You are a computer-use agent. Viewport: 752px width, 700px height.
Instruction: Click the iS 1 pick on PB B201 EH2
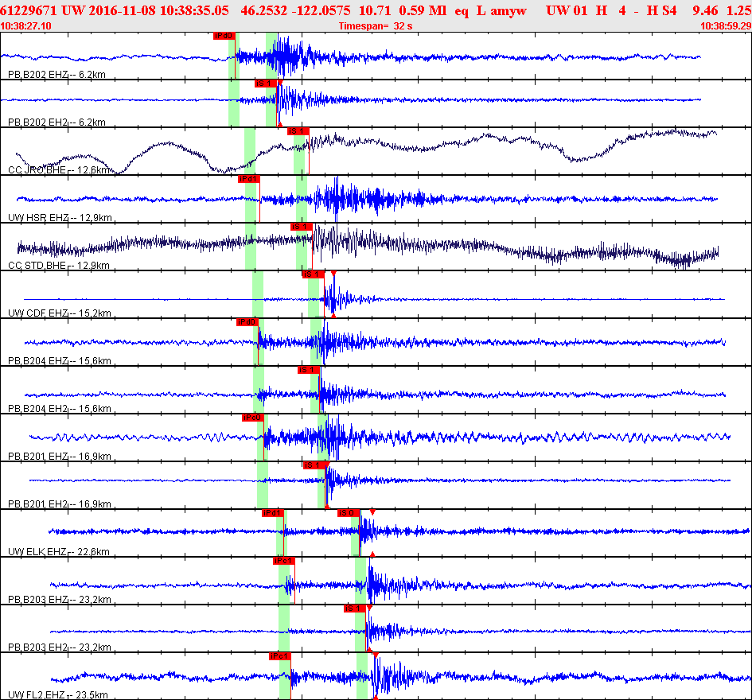(x=314, y=465)
